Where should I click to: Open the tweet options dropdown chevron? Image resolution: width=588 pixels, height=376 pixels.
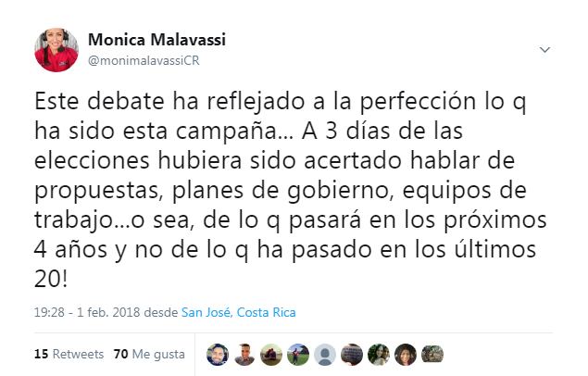point(545,49)
